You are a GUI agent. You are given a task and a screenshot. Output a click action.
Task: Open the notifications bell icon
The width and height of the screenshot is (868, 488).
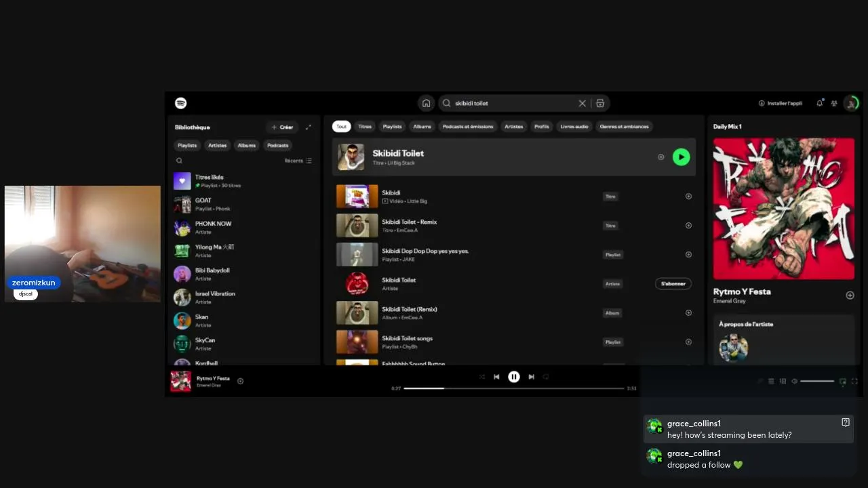pyautogui.click(x=819, y=103)
